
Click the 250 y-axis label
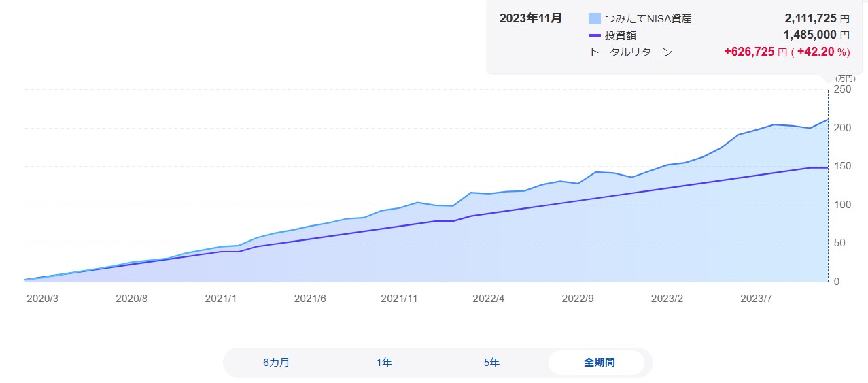(843, 90)
